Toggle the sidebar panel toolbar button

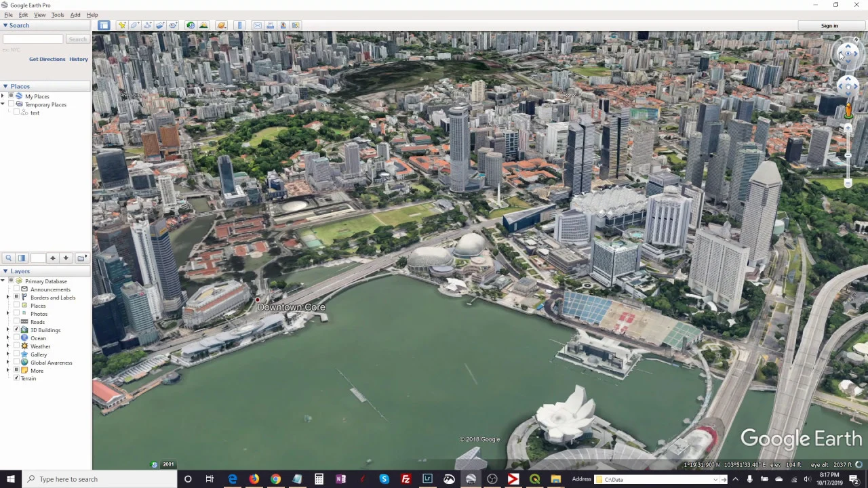coord(104,26)
